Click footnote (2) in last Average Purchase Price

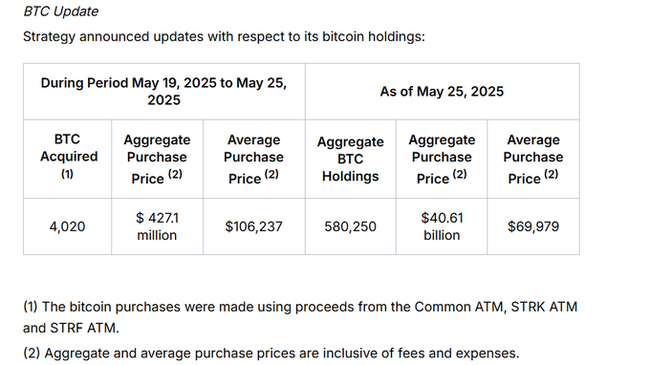(551, 174)
